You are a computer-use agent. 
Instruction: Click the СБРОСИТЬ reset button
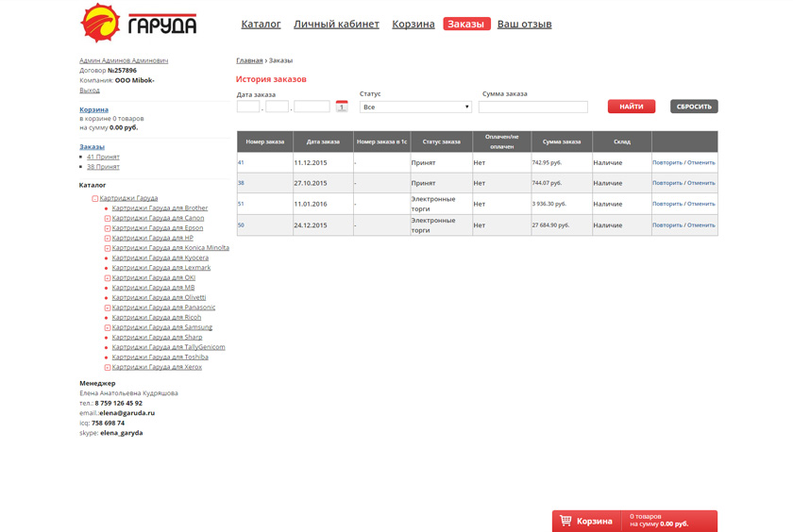694,106
